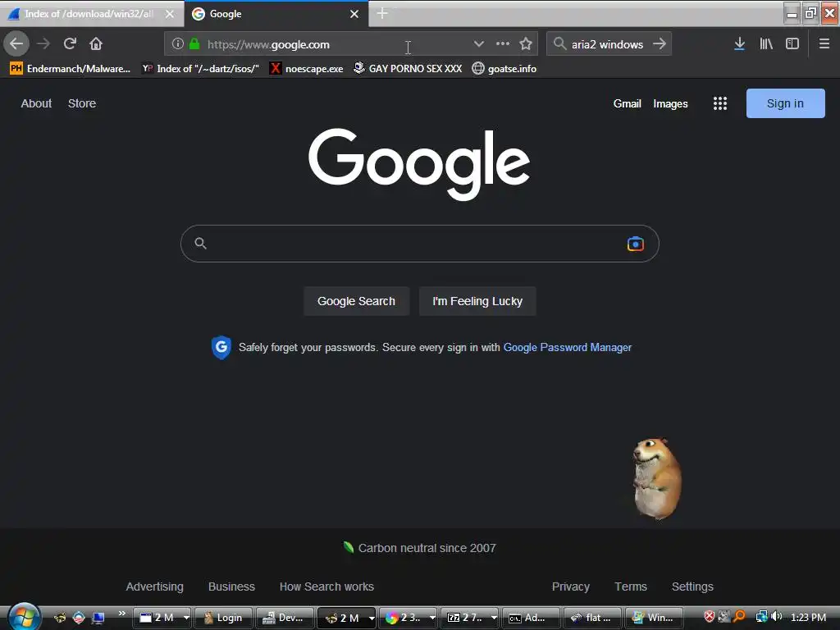This screenshot has height=630, width=840.
Task: Open the Index of /~dartz/isos/ bookmark
Action: click(x=200, y=69)
